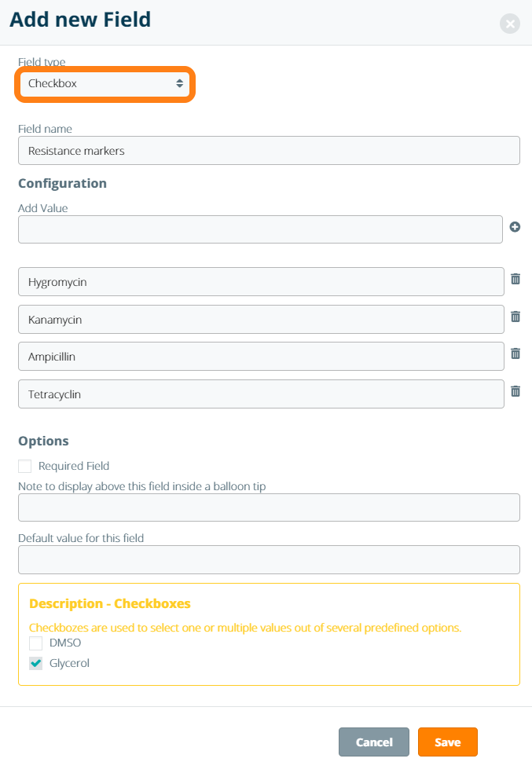The width and height of the screenshot is (532, 773).
Task: Focus the default value input field
Action: (x=269, y=560)
